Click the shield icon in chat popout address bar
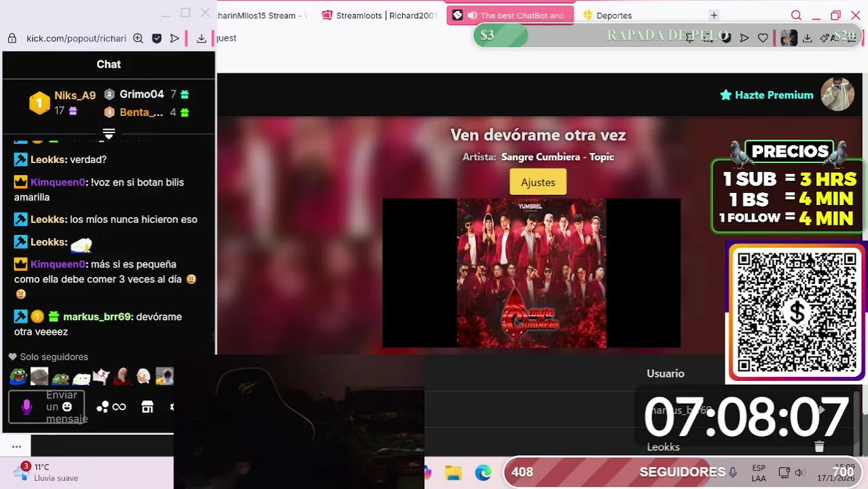868x489 pixels. 157,39
